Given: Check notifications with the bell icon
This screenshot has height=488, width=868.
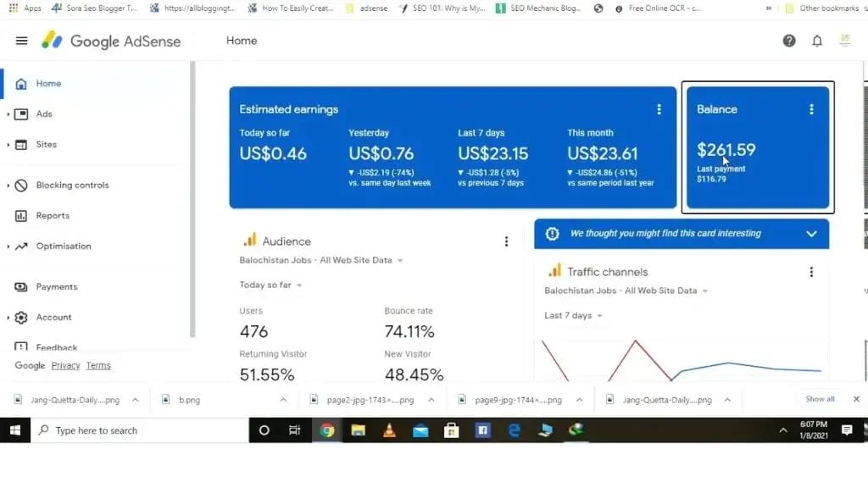Looking at the screenshot, I should [x=815, y=40].
